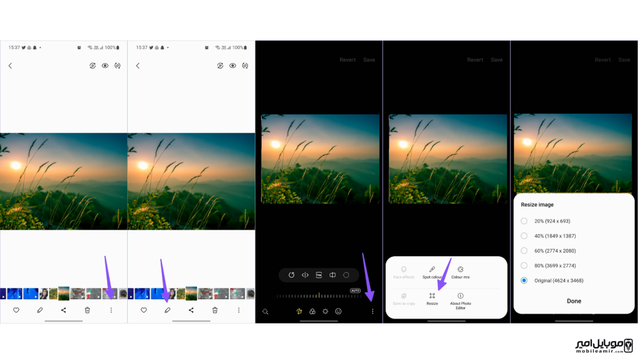This screenshot has width=638, height=364.
Task: Choose Resize from the editor options menu
Action: pos(432,299)
